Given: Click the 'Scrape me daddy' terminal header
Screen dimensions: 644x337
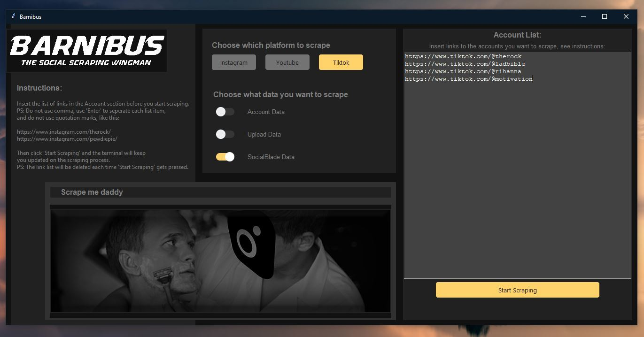Looking at the screenshot, I should [x=220, y=192].
